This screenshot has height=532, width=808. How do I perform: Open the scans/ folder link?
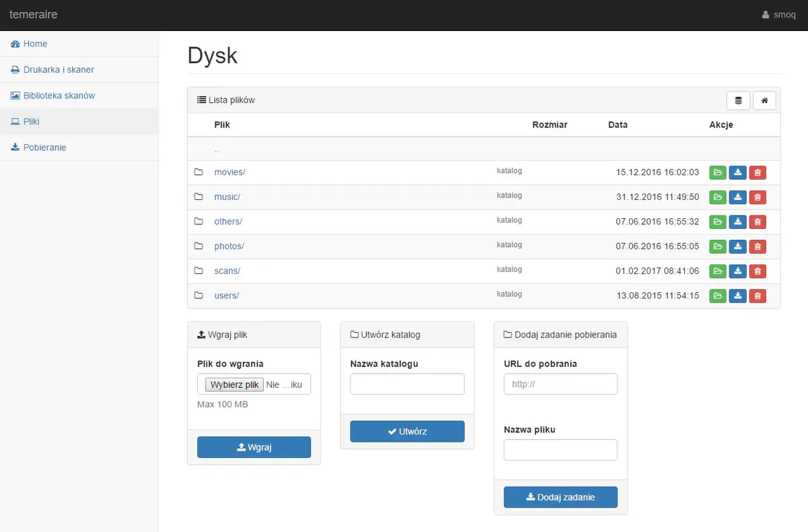(x=227, y=271)
